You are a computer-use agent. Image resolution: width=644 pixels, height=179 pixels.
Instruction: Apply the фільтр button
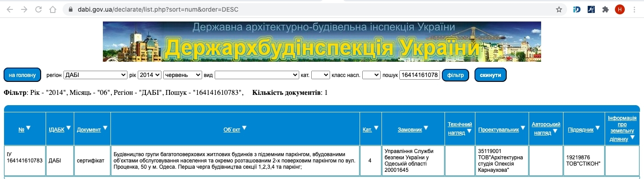click(x=455, y=75)
